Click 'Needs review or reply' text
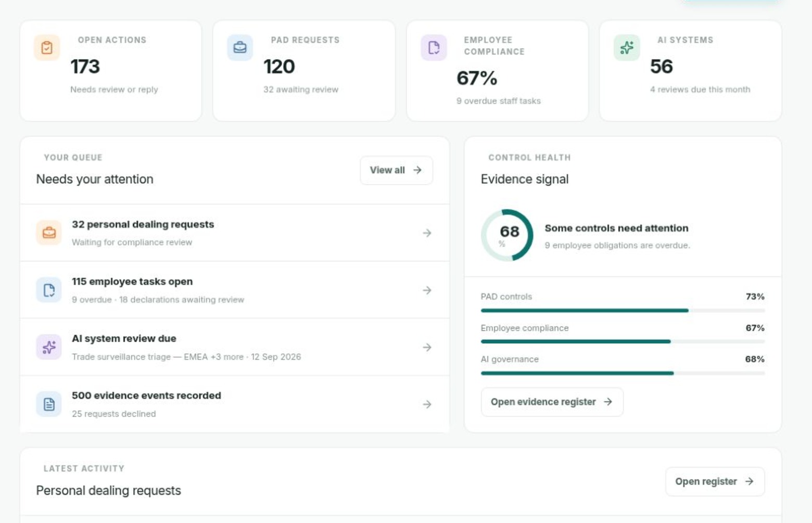Screen dimensions: 812x523 point(114,90)
